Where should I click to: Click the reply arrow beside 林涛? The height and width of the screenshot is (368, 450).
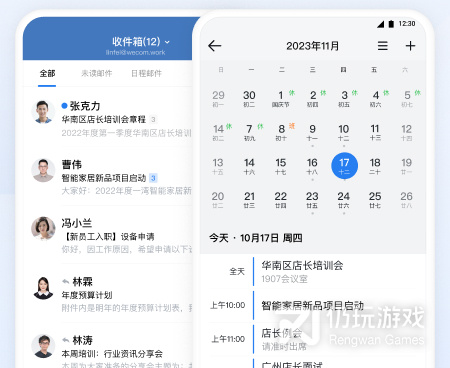(x=66, y=340)
